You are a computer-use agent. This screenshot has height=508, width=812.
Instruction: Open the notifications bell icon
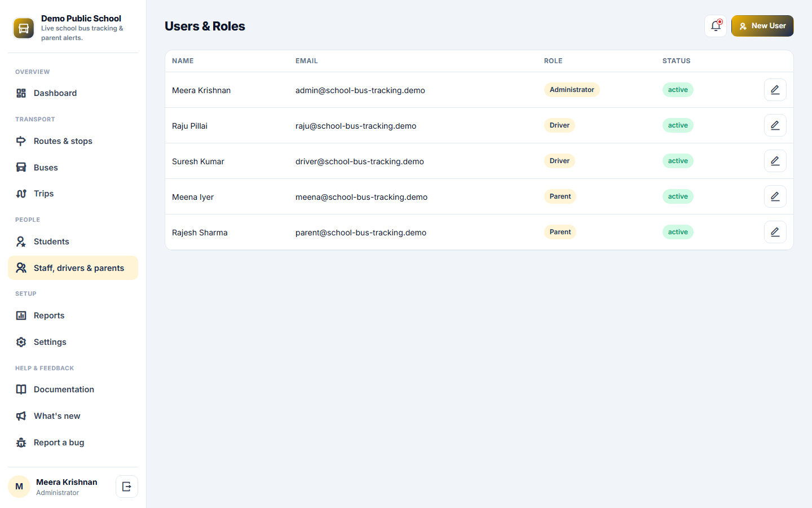click(716, 26)
